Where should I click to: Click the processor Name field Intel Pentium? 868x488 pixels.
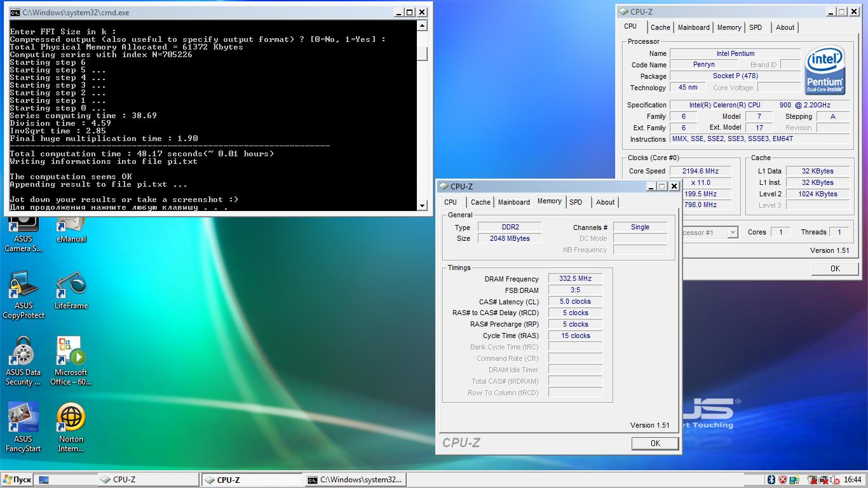click(x=735, y=53)
